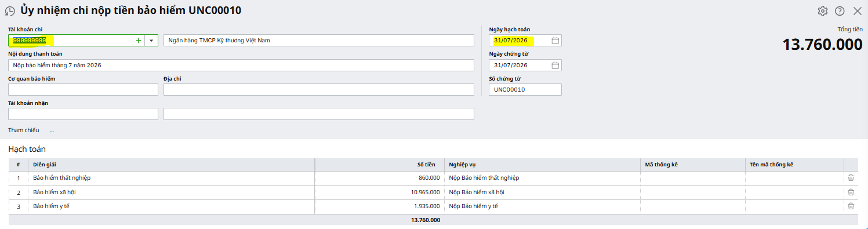The image size is (868, 229).
Task: Click the row number 2 cell
Action: (19, 192)
